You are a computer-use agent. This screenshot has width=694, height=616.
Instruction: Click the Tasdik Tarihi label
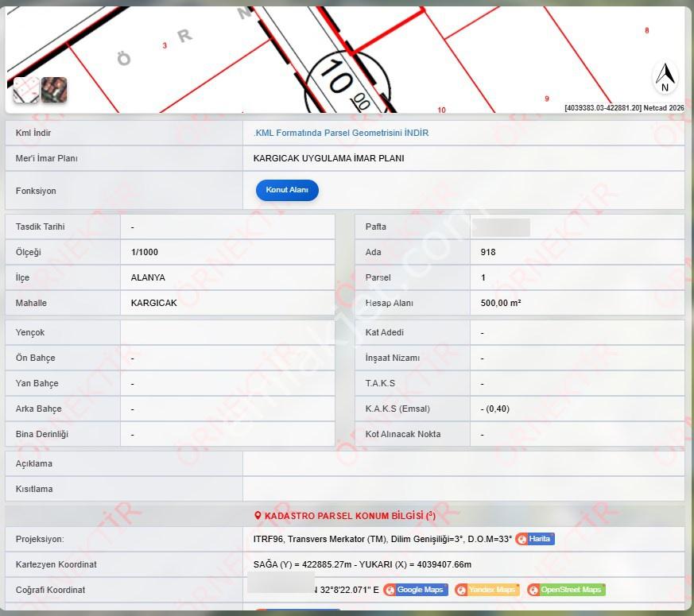tap(41, 227)
